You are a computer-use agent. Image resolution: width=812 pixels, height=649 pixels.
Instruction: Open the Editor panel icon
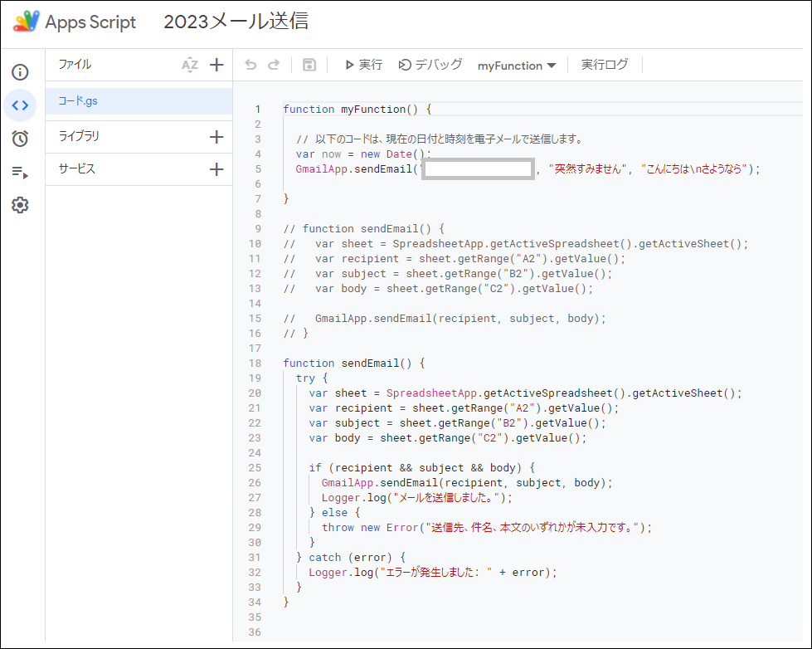20,105
